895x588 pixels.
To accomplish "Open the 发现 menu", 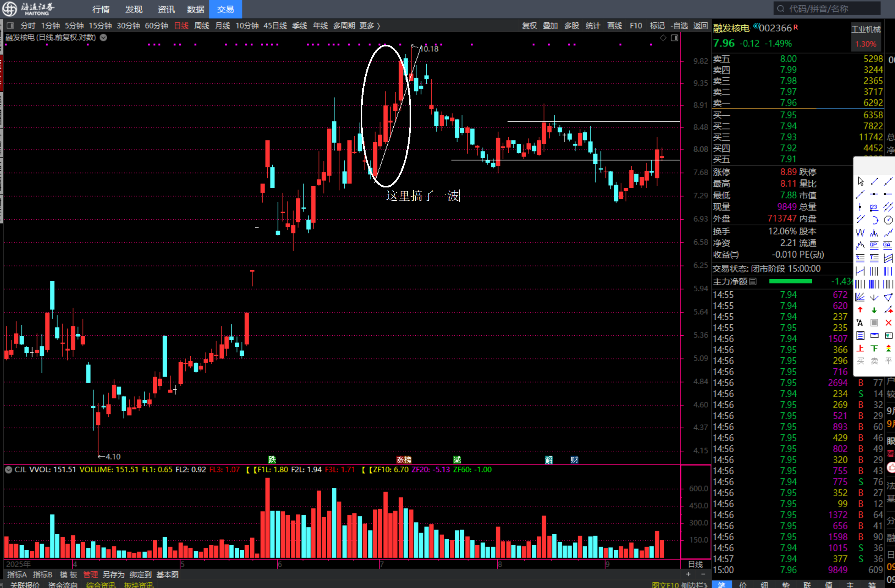I will click(x=134, y=9).
